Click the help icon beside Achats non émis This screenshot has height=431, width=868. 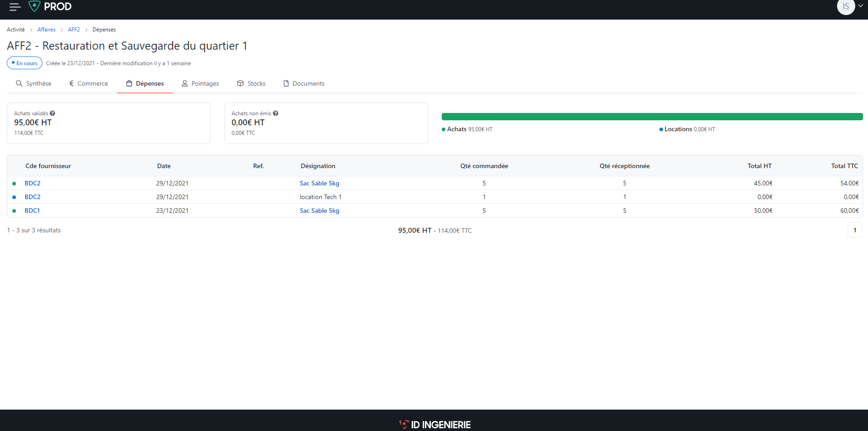point(276,113)
